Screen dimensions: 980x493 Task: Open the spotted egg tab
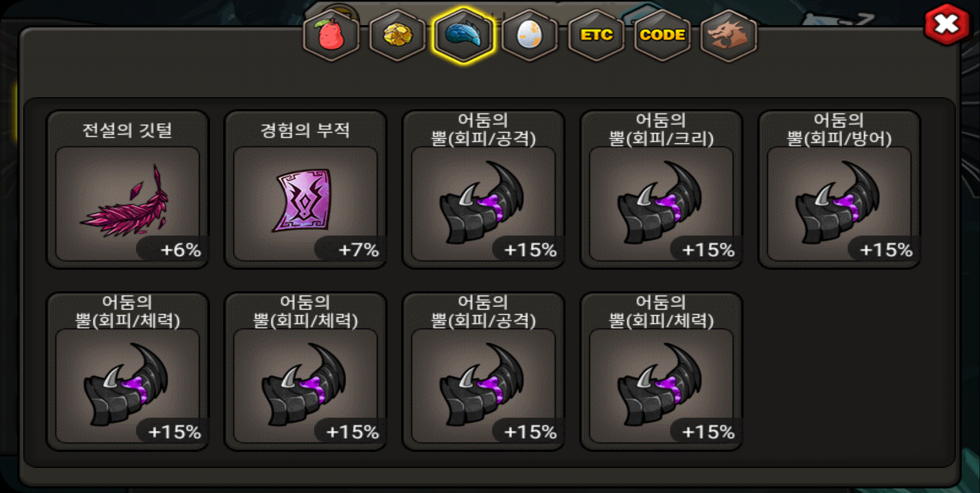pos(529,35)
